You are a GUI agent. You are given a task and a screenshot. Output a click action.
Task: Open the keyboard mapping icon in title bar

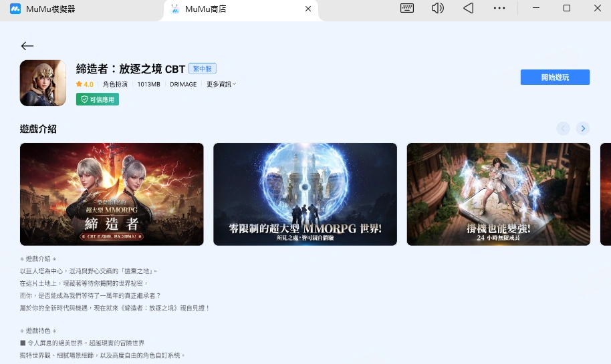407,8
